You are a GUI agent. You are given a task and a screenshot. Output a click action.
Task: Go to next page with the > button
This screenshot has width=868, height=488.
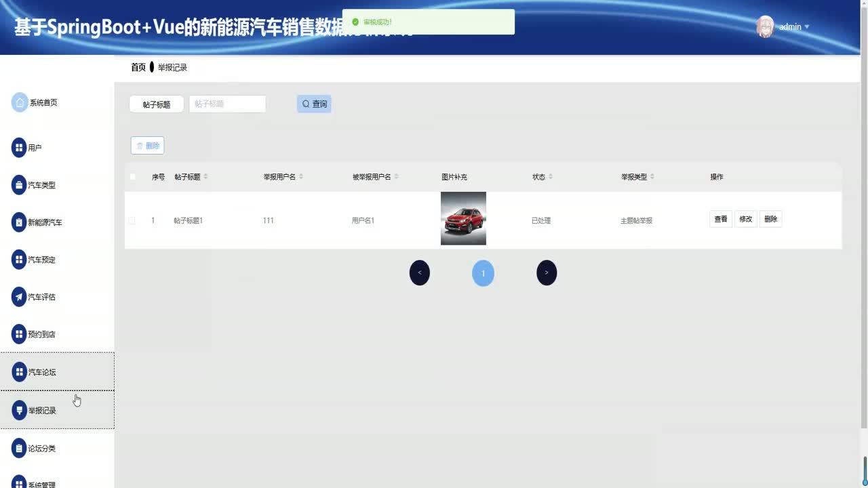(547, 272)
